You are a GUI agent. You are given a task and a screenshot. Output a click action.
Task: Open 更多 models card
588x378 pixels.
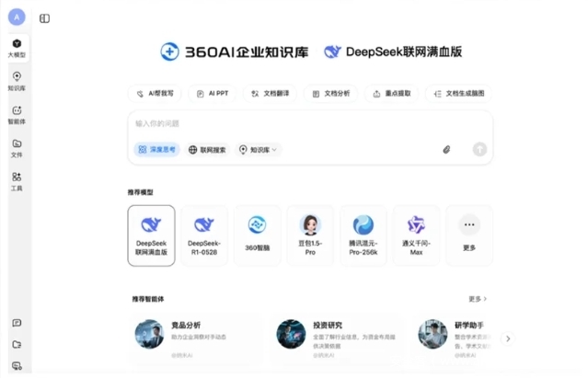(x=469, y=235)
